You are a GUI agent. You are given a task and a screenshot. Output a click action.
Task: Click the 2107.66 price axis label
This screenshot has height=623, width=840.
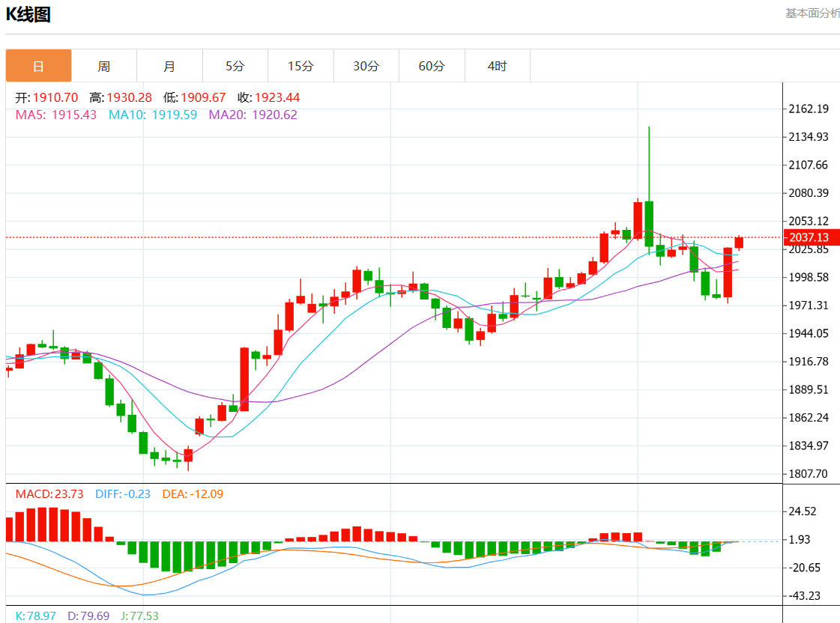click(809, 165)
